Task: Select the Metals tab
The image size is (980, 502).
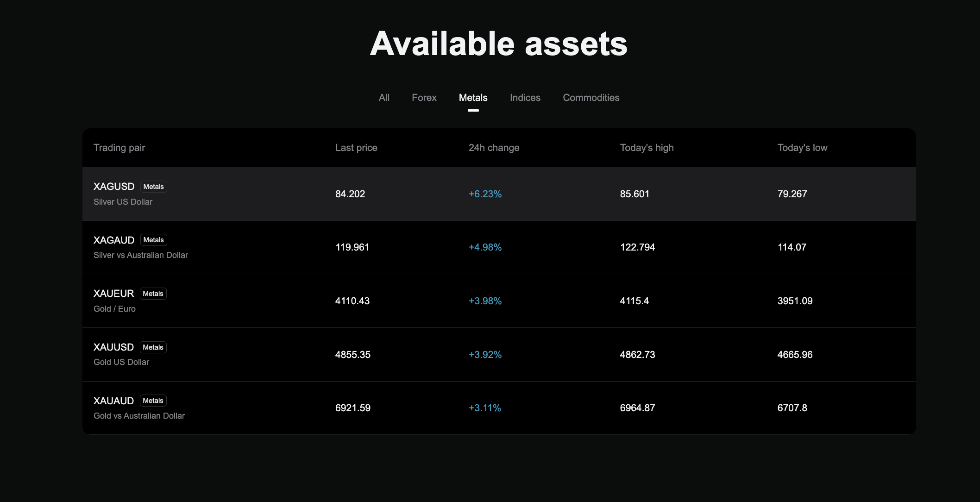Action: [473, 98]
